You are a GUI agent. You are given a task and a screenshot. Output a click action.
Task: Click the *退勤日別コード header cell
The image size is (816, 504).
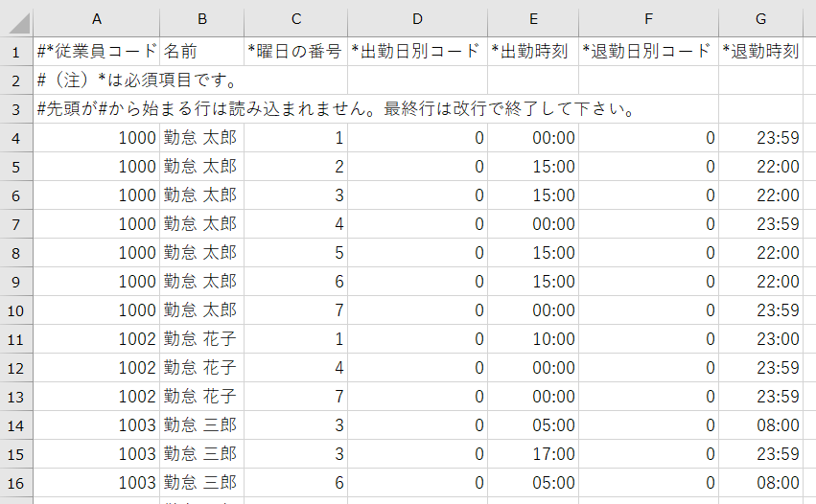pos(647,52)
